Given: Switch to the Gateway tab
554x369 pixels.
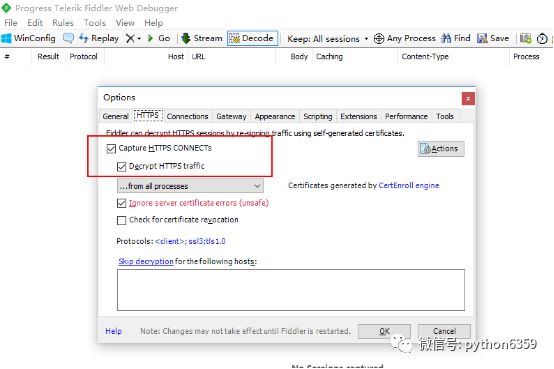Looking at the screenshot, I should [231, 116].
